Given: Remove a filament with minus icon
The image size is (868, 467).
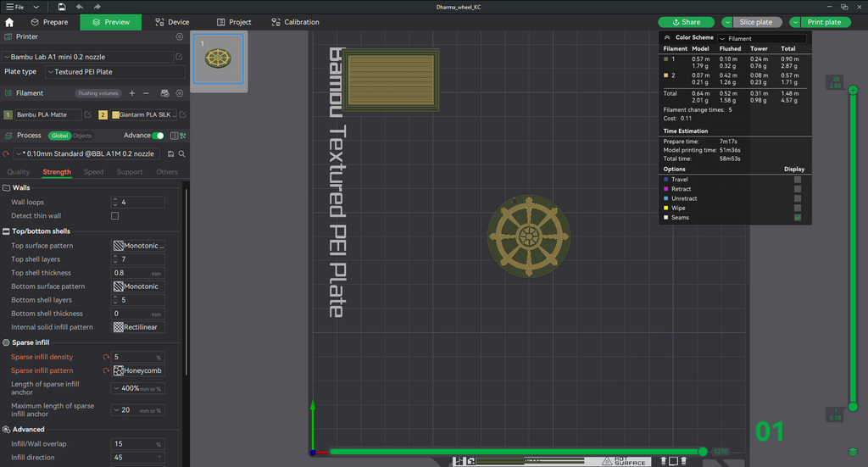Looking at the screenshot, I should 146,93.
